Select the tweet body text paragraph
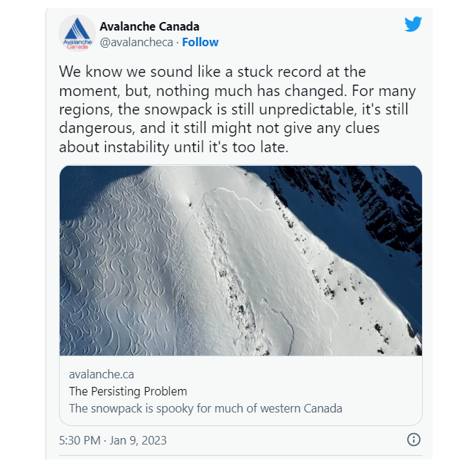 click(237, 110)
